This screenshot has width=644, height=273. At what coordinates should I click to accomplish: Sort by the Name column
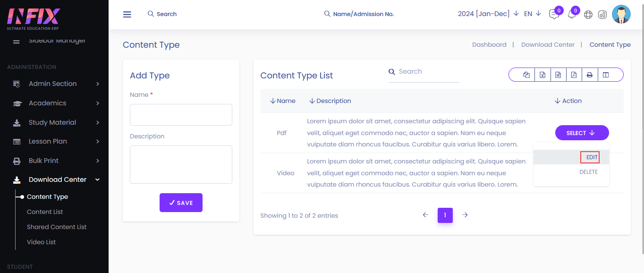click(283, 101)
